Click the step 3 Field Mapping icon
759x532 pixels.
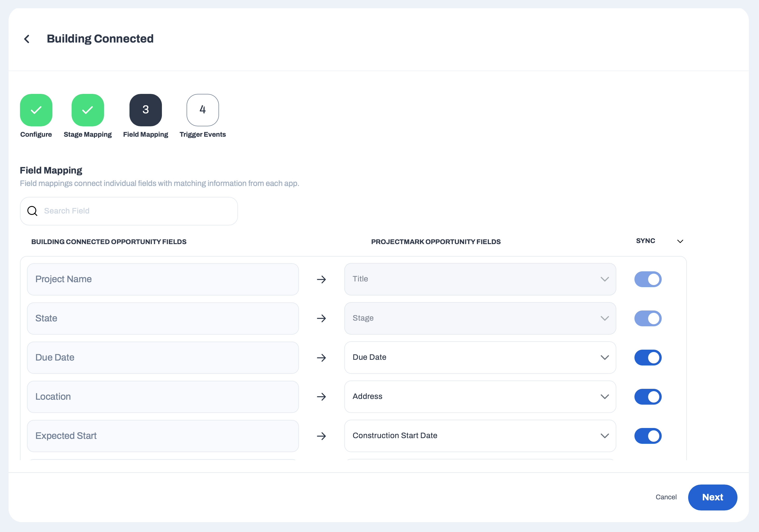click(146, 110)
